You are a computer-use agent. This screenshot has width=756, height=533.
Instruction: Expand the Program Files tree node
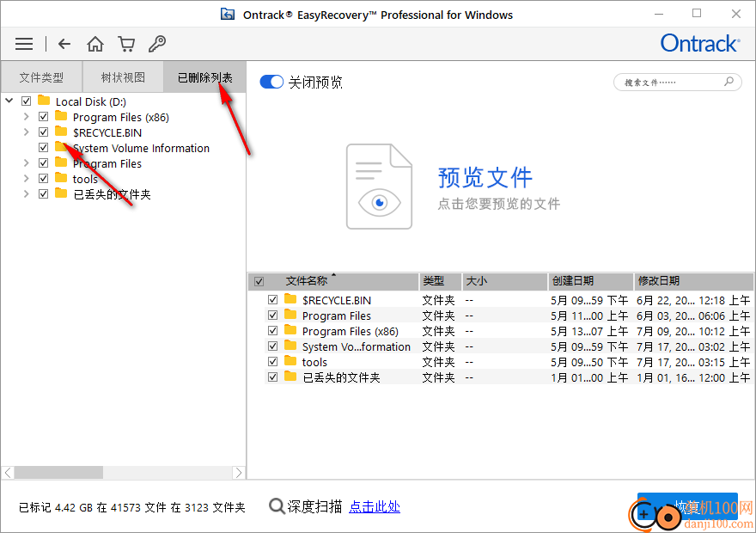point(27,163)
